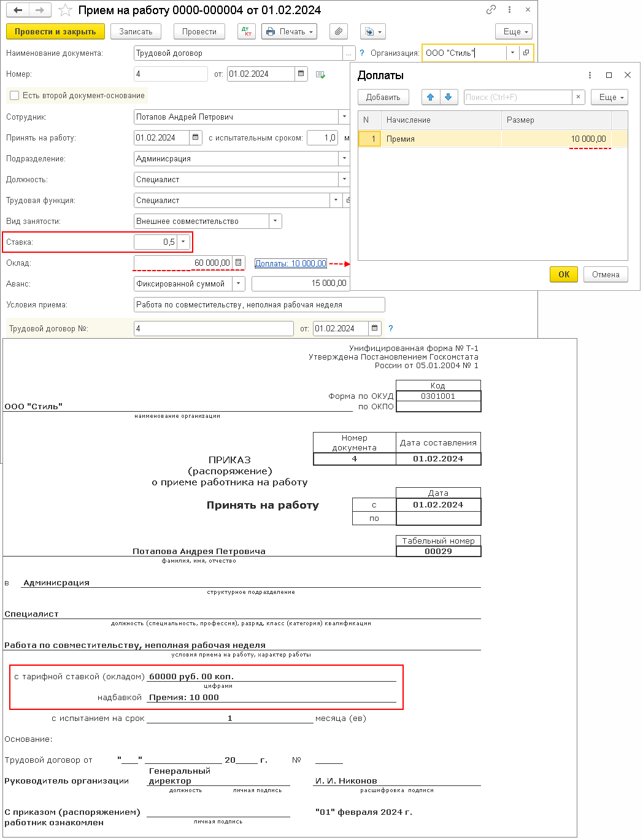Open calendar picker for Принять на работу date
The image size is (643, 840).
pos(195,137)
